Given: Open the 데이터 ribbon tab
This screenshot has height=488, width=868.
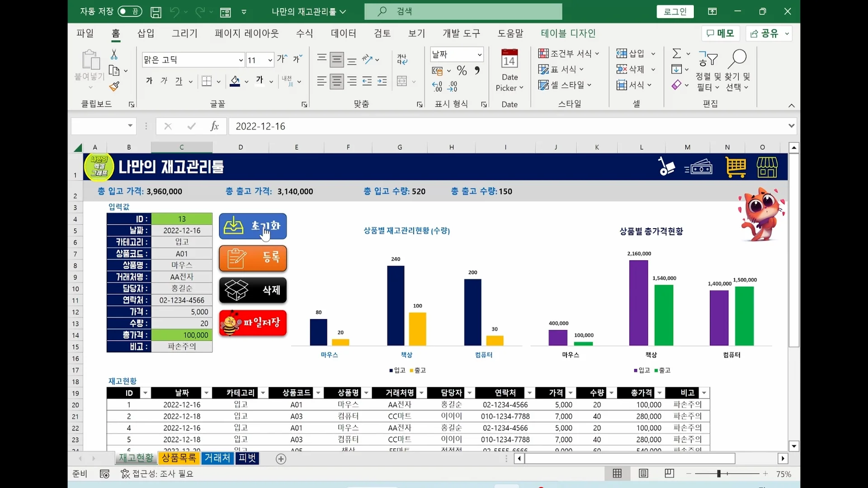Looking at the screenshot, I should click(343, 33).
